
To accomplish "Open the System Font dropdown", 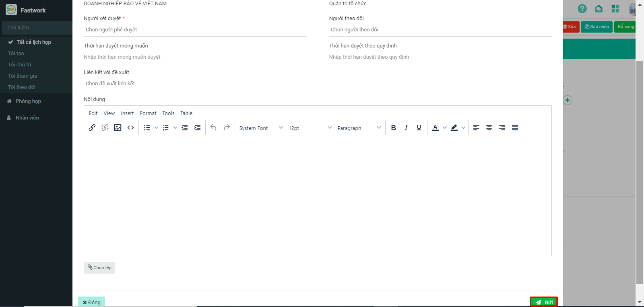I will coord(261,128).
